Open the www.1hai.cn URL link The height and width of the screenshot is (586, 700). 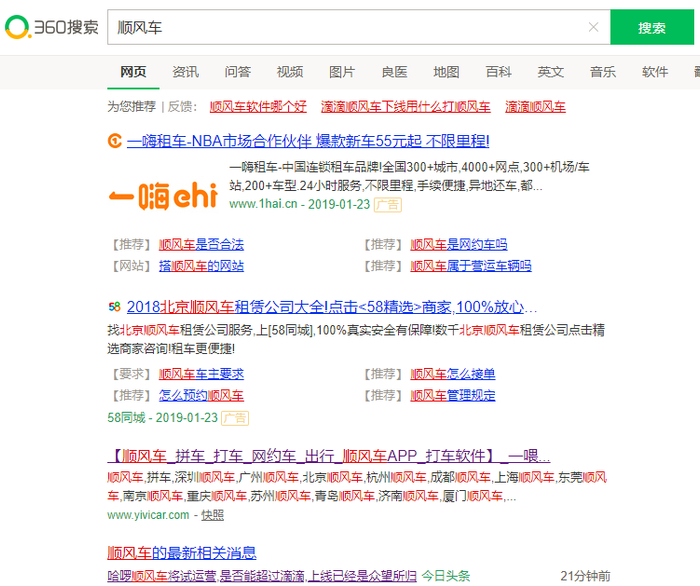tap(263, 204)
